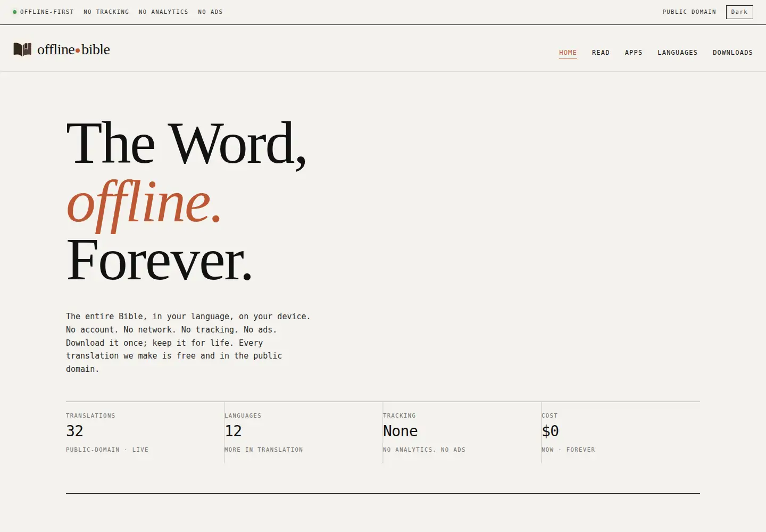Click the "PUBLIC-DOMAIN · LIVE" caption
This screenshot has width=766, height=532.
(x=107, y=450)
